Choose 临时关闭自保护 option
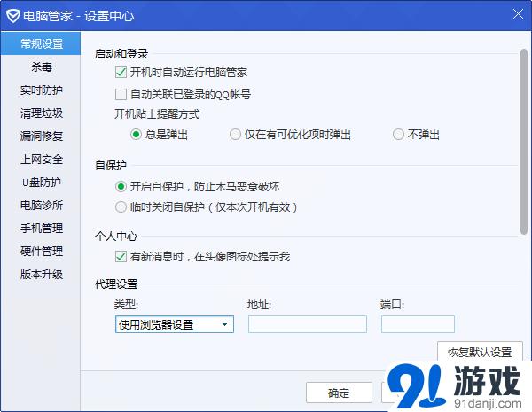Image resolution: width=532 pixels, height=412 pixels. pos(121,206)
